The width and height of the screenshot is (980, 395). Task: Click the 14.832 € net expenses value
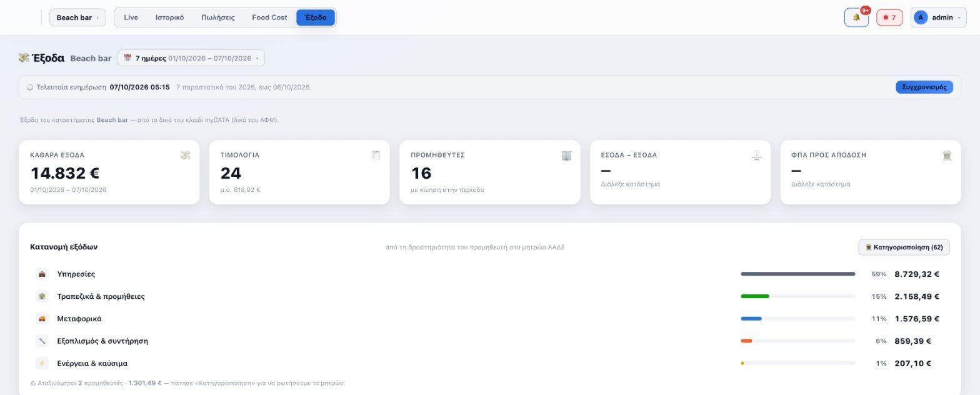click(x=65, y=173)
